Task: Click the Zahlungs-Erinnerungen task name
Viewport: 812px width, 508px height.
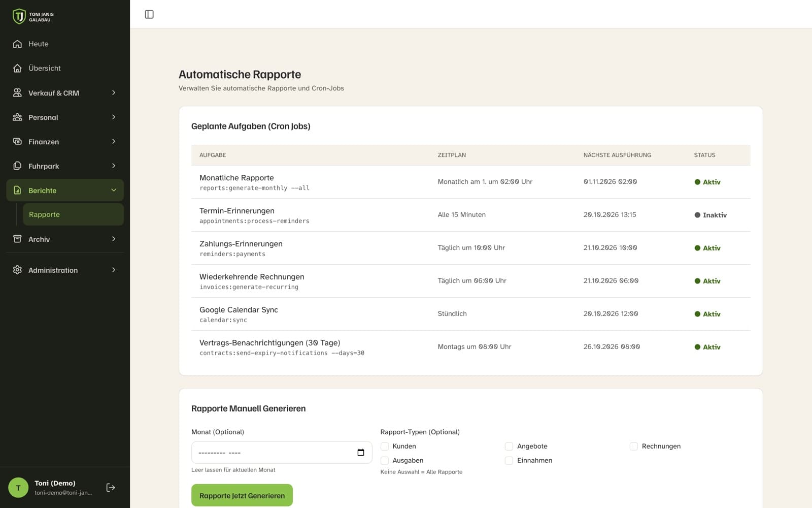Action: (241, 244)
